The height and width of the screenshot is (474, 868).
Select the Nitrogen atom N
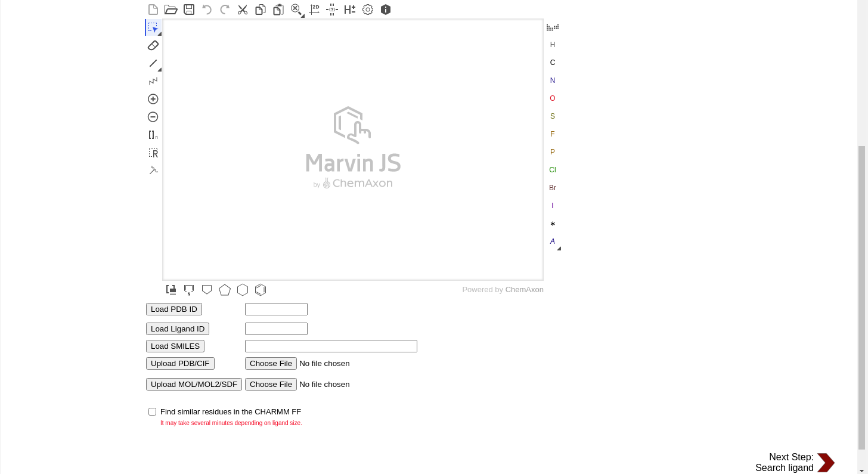pos(553,80)
